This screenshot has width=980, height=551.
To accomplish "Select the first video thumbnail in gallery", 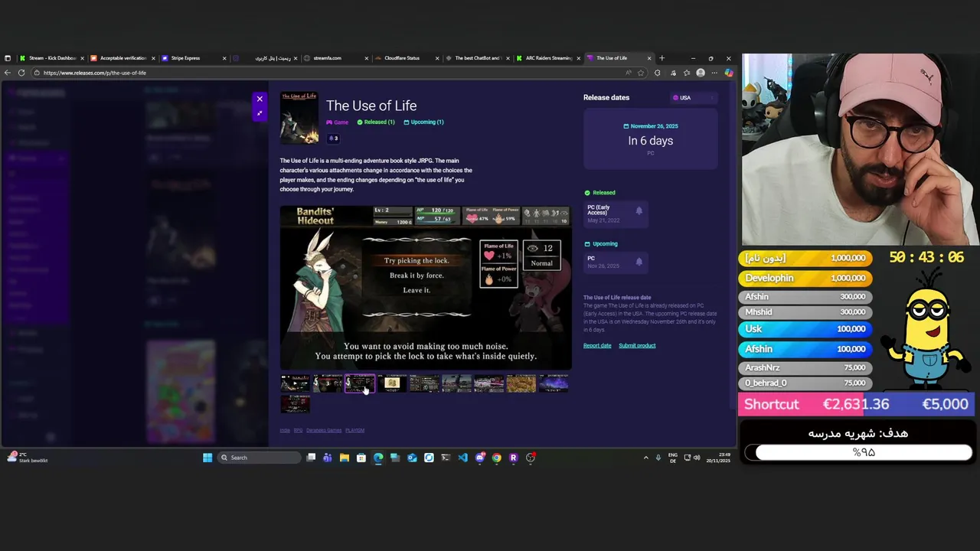I will (295, 383).
